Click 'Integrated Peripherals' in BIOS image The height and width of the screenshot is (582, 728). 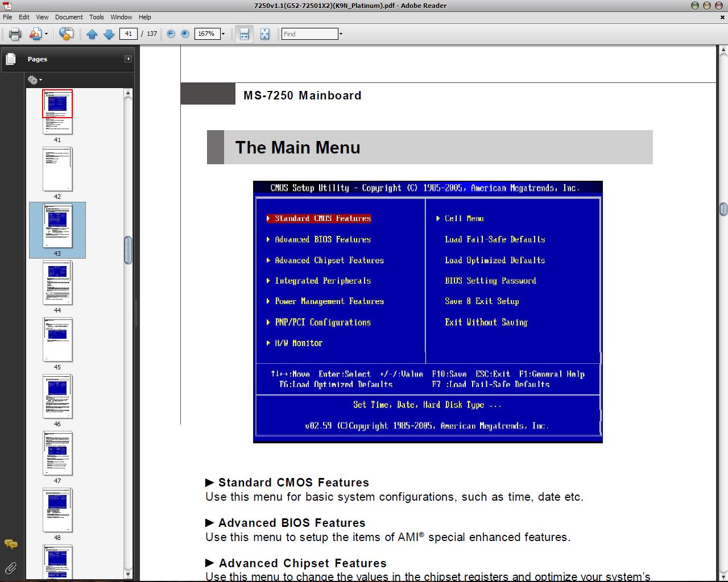pos(322,281)
